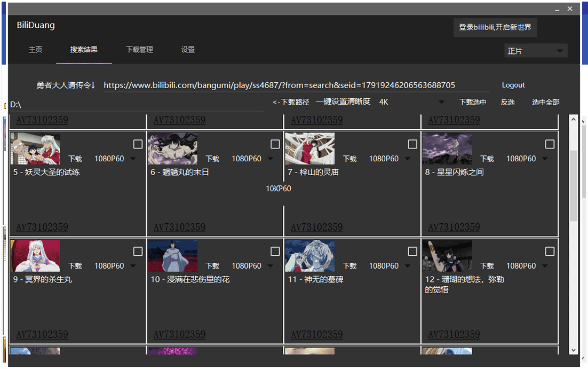Click the episode list scrollbar thumb
The height and width of the screenshot is (369, 588).
click(573, 185)
